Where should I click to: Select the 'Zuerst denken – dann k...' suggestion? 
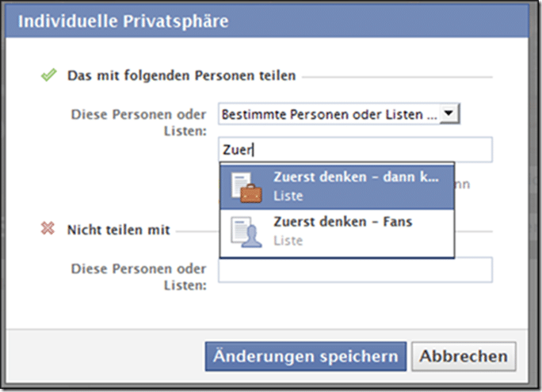(337, 187)
